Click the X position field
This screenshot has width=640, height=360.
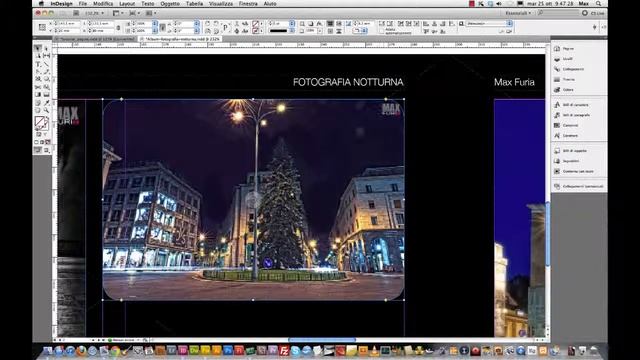[69, 24]
